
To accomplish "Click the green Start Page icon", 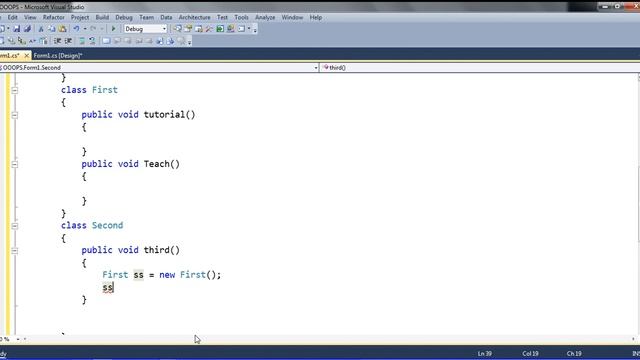I will tap(220, 29).
